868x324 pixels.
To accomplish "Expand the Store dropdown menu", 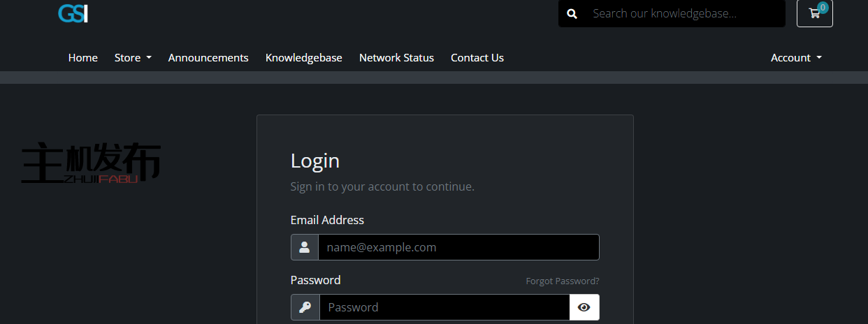I will click(133, 58).
